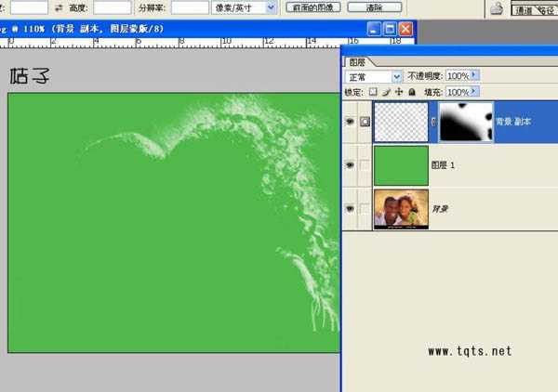Open the 像素/英寸 resolution unit dropdown
The width and height of the screenshot is (558, 392).
(x=271, y=7)
